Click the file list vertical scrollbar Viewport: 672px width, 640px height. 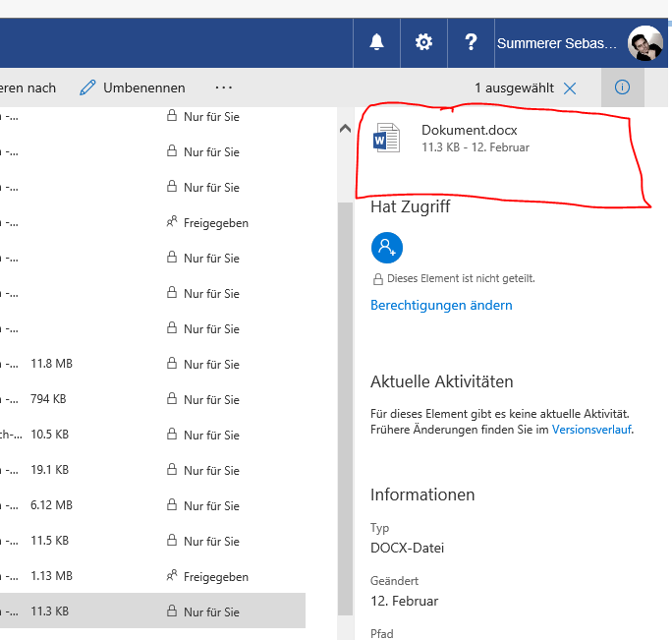point(345,408)
